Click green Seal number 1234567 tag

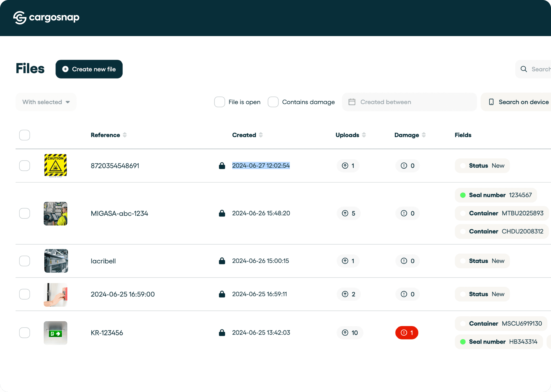tap(495, 195)
